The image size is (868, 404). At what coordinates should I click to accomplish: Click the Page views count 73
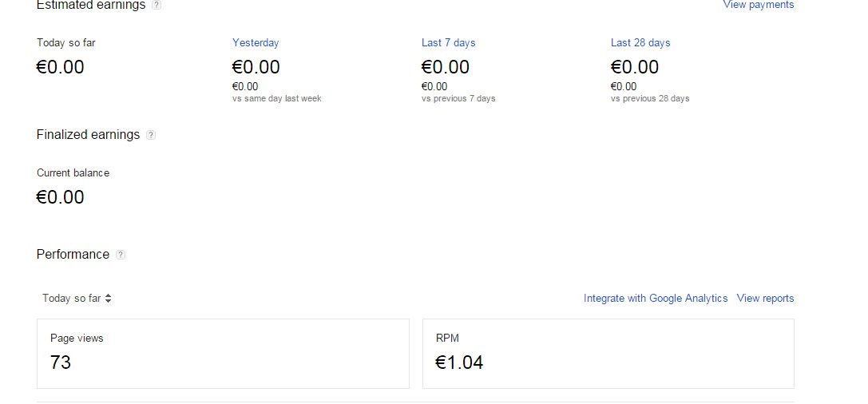click(x=61, y=362)
